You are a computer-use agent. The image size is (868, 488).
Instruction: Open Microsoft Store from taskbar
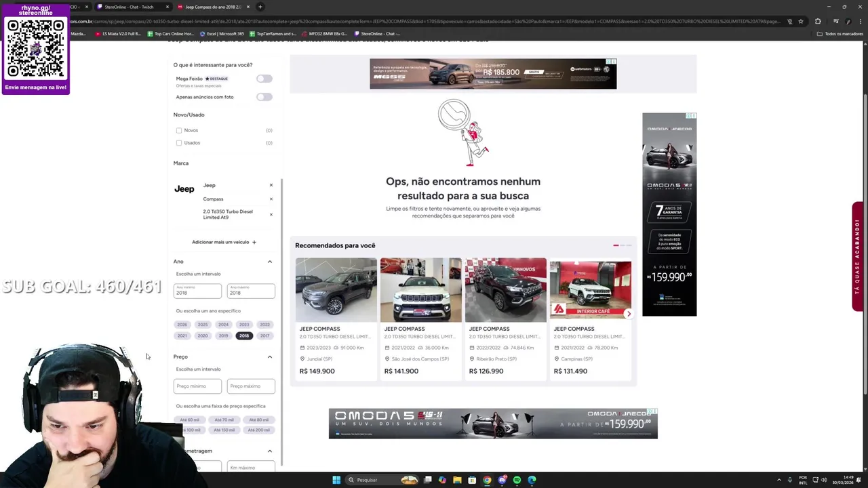(x=472, y=480)
